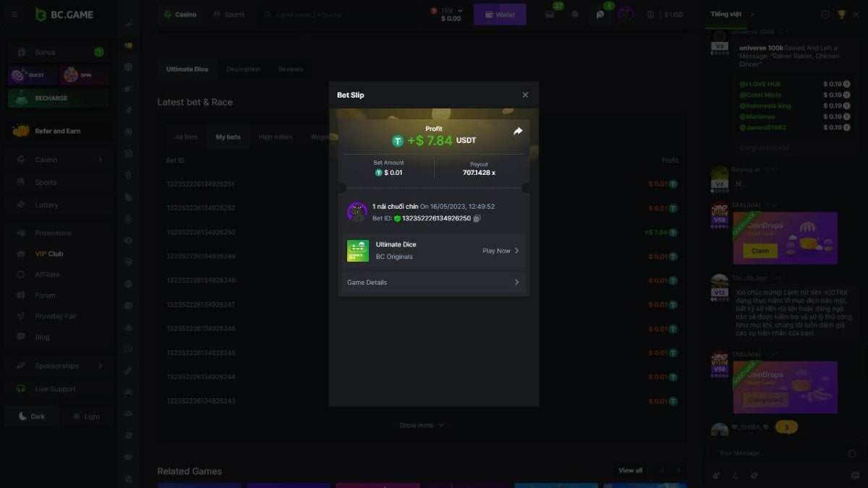Expand Game Details section
The image size is (868, 488).
[x=434, y=283]
